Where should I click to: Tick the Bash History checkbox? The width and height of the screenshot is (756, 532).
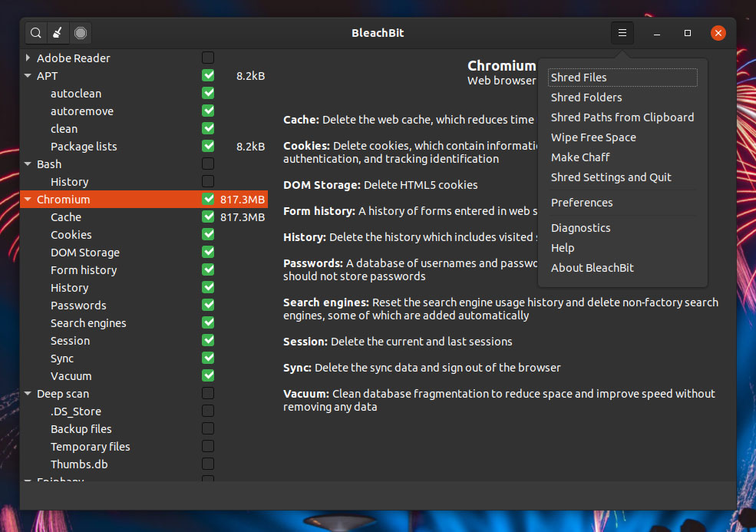(x=208, y=182)
